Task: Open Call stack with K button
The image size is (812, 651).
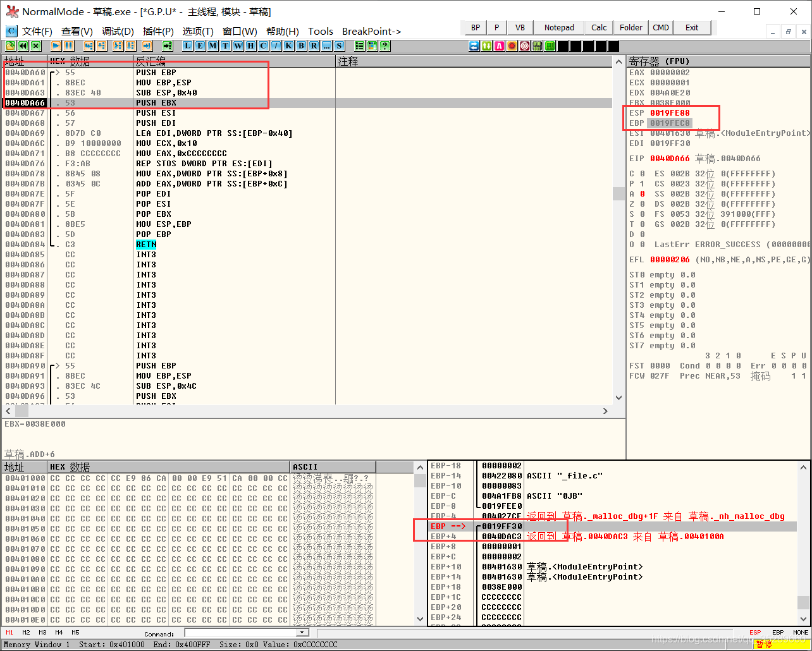Action: [289, 46]
